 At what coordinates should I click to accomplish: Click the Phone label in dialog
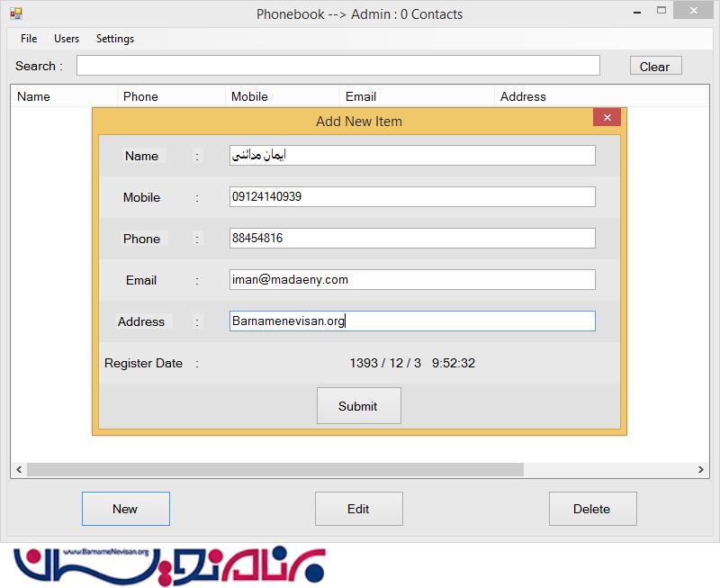pos(141,239)
